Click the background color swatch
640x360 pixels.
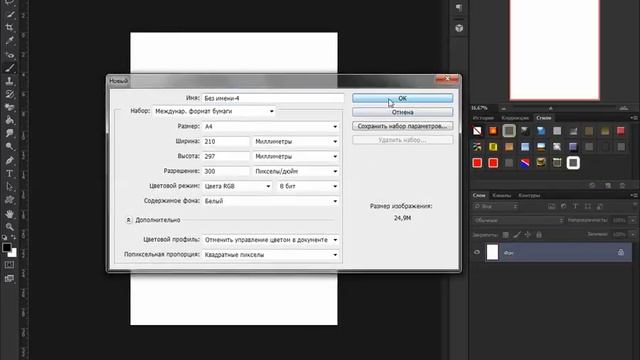tap(13, 253)
